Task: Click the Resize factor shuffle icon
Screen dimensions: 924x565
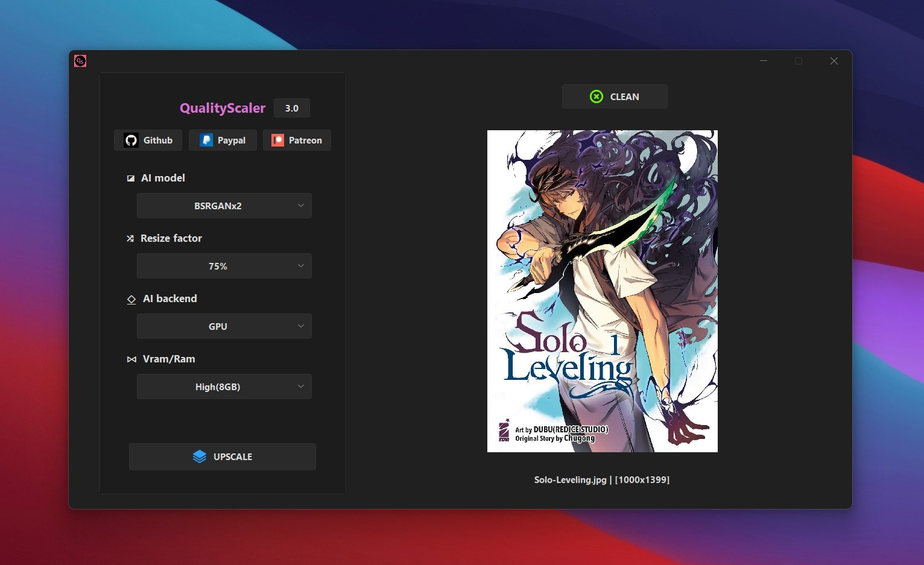Action: (130, 239)
